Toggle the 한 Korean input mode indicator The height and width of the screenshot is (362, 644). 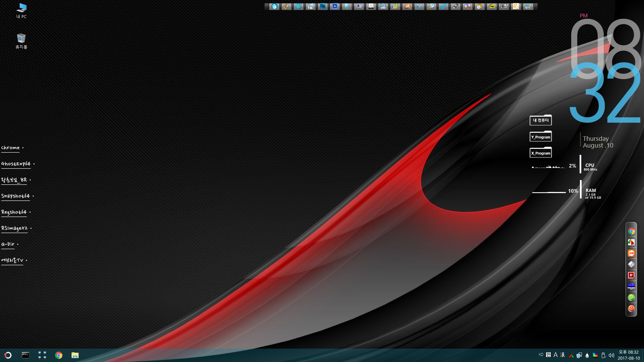click(548, 355)
